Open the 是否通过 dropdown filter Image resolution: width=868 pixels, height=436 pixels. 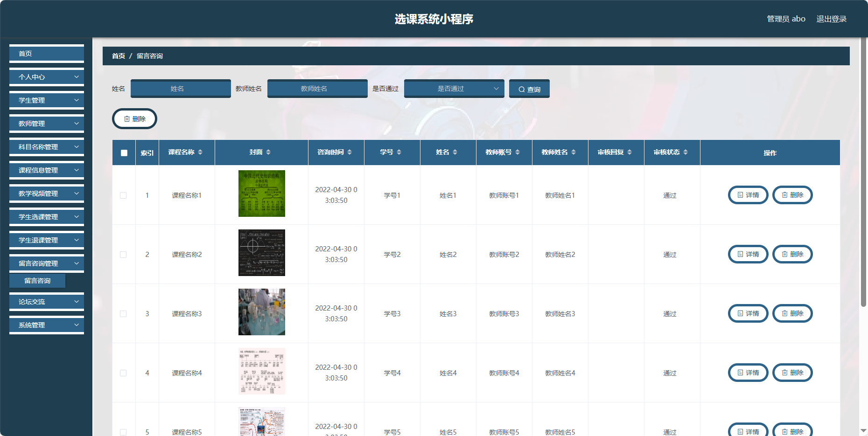tap(454, 89)
